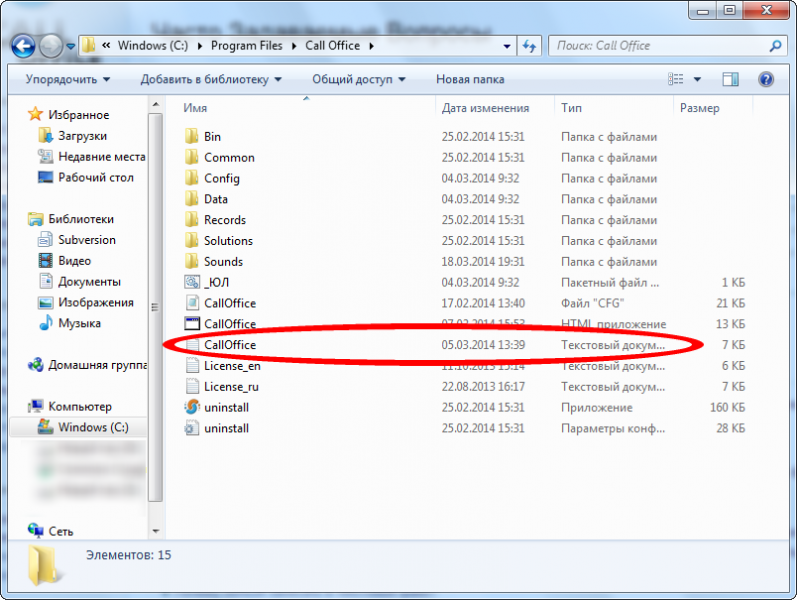Select the Solutions folder icon
This screenshot has height=600, width=797.
[192, 241]
